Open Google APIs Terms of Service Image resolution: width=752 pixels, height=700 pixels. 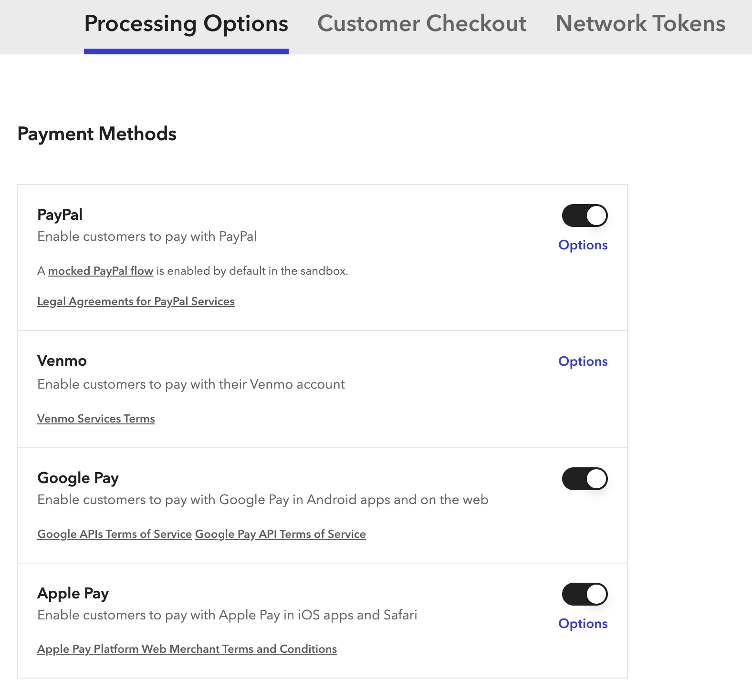[x=115, y=534]
